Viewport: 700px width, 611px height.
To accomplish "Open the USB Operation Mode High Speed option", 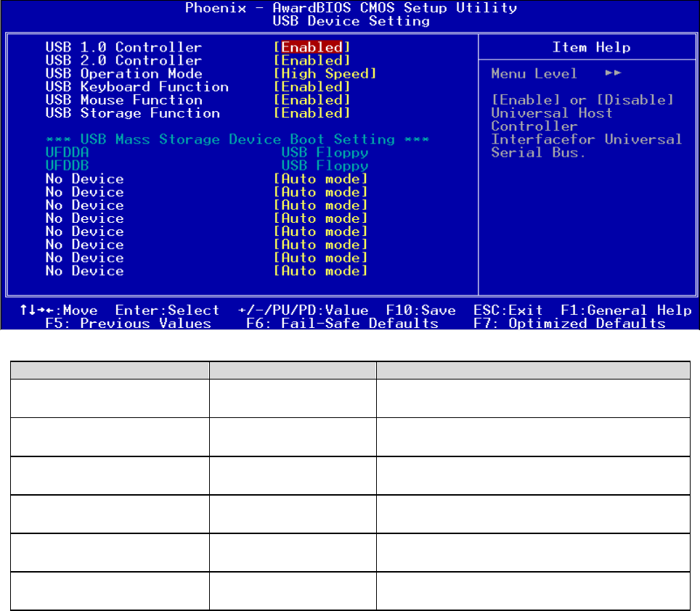I will pyautogui.click(x=325, y=74).
